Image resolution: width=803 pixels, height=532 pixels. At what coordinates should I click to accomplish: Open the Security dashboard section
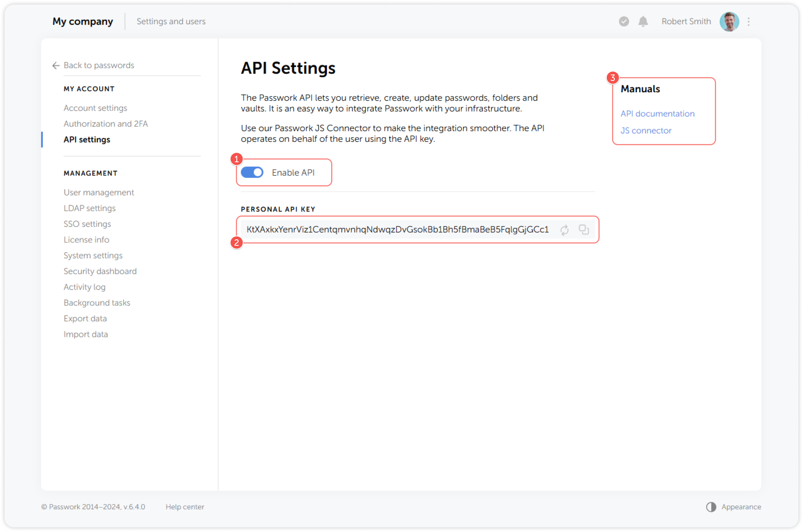tap(100, 271)
